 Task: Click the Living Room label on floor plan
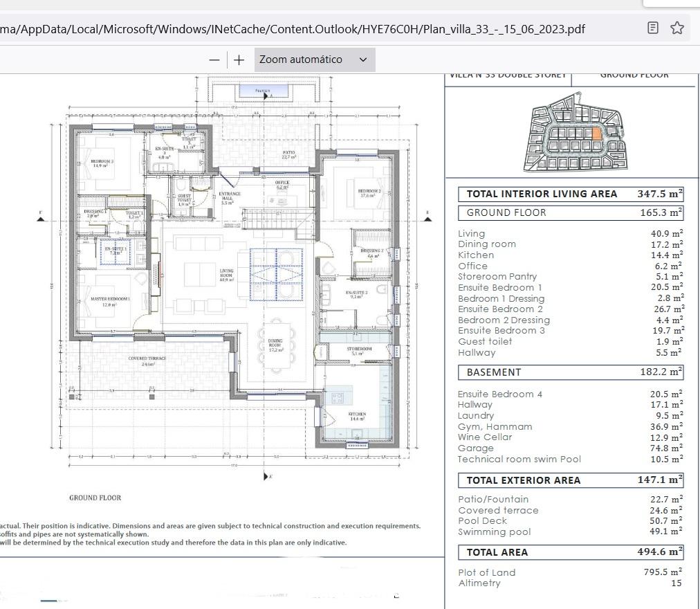pos(227,275)
